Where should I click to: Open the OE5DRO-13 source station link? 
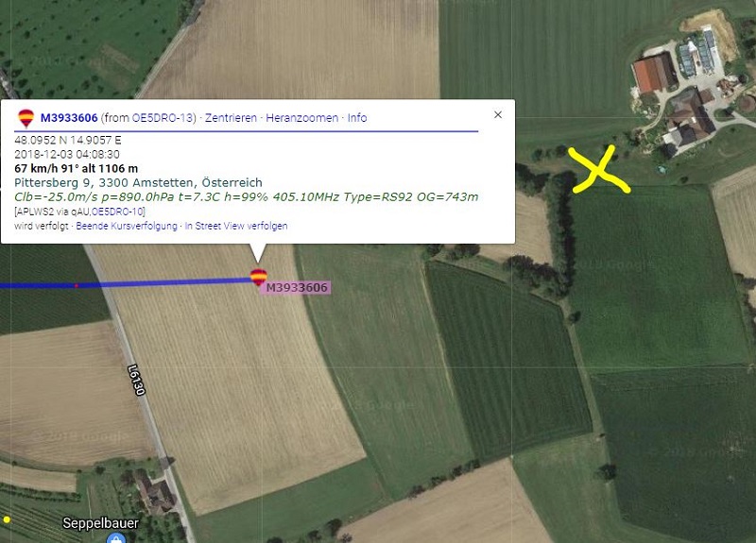pyautogui.click(x=163, y=118)
